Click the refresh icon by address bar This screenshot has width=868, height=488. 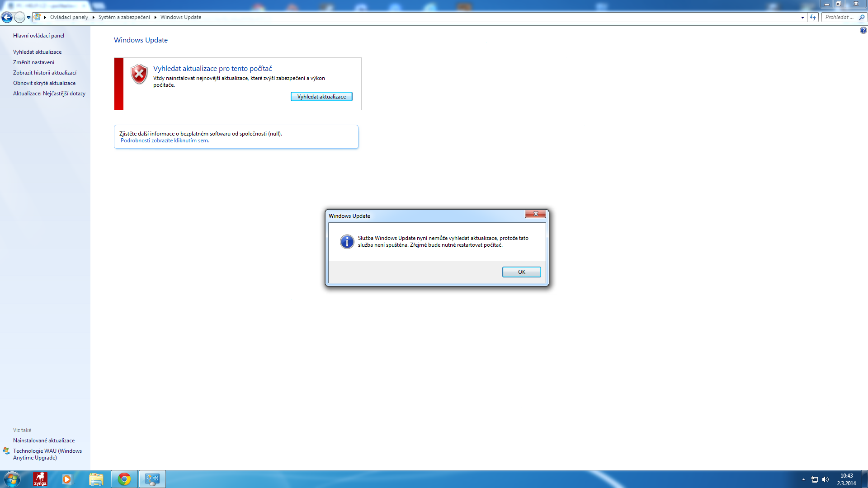(813, 17)
